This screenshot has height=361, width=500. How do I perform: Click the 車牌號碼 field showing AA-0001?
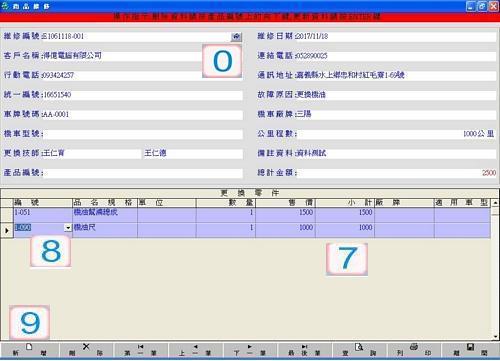[143, 115]
